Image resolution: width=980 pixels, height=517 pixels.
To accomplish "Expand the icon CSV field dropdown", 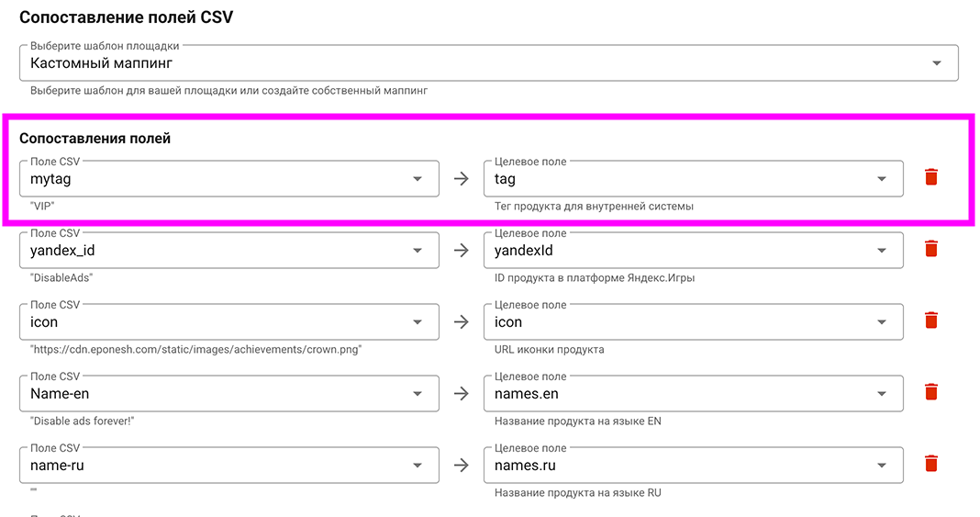I will (x=418, y=322).
